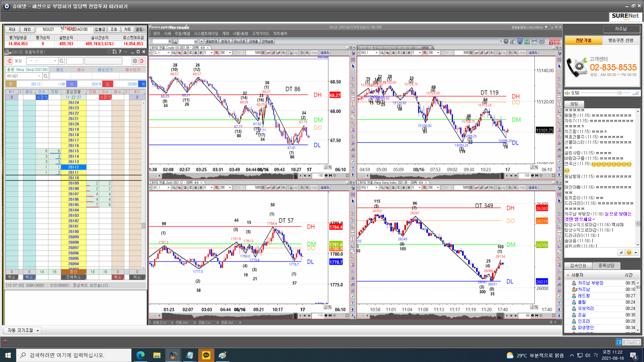Click magnifier icon in Crude Oil chart toolbar
The width and height of the screenshot is (644, 362).
174,53
